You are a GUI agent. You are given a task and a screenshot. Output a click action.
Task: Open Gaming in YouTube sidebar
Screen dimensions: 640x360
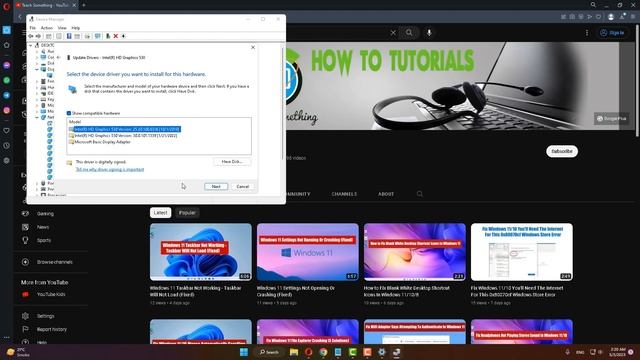45,214
